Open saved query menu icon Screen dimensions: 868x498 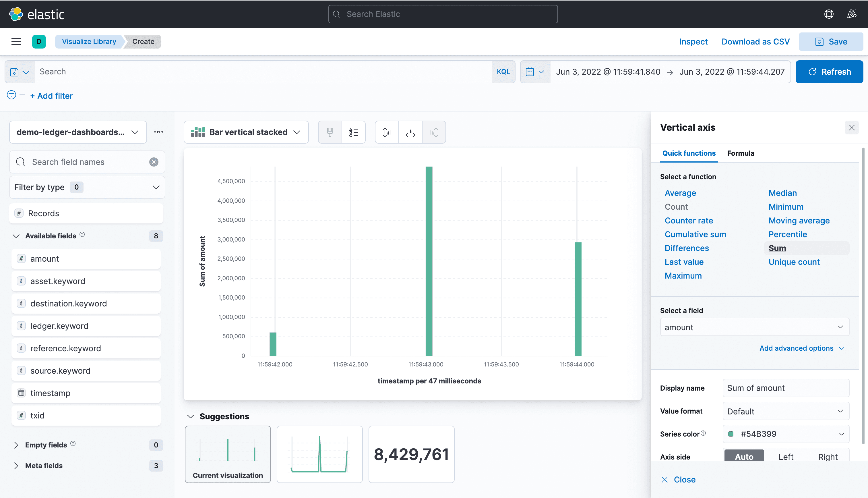pyautogui.click(x=20, y=72)
